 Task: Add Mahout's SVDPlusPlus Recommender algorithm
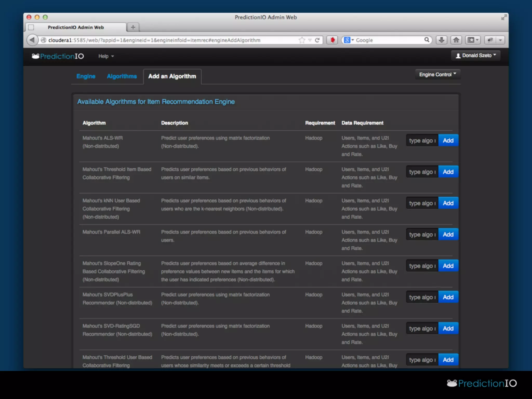click(448, 297)
